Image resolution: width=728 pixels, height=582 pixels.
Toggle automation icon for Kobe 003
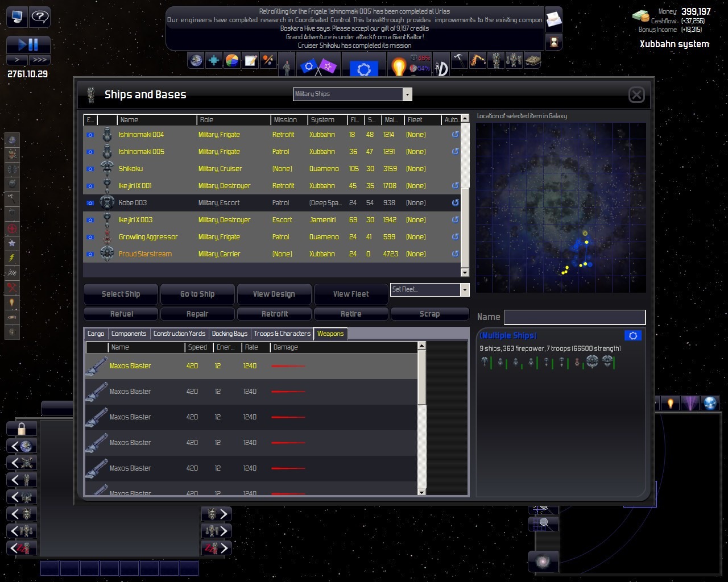click(x=455, y=203)
